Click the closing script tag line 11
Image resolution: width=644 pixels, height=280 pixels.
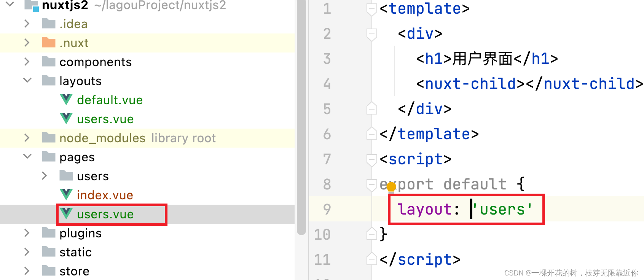click(x=420, y=259)
